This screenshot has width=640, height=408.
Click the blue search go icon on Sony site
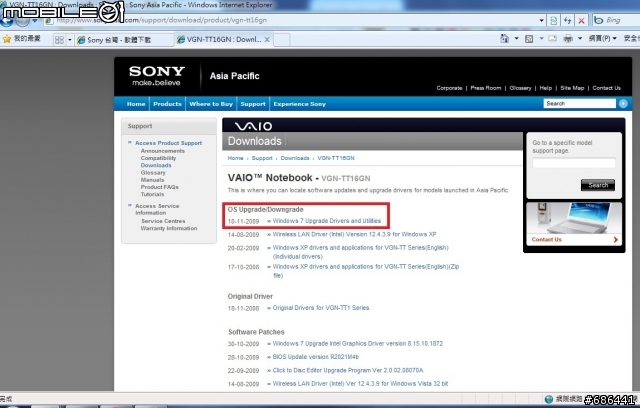click(x=623, y=104)
